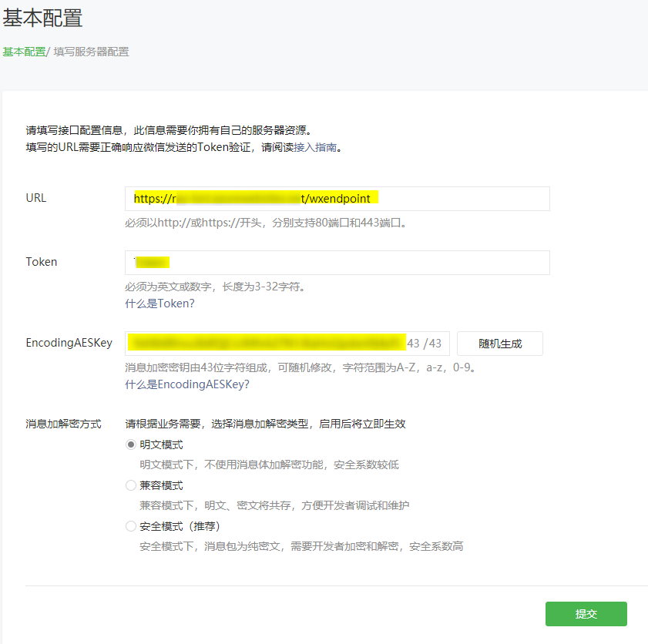Click the 43/43 character counter
The height and width of the screenshot is (644, 648).
(x=425, y=344)
